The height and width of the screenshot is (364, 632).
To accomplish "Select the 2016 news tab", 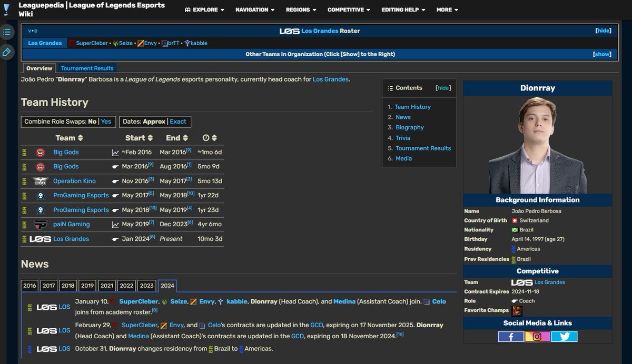I will pyautogui.click(x=30, y=286).
